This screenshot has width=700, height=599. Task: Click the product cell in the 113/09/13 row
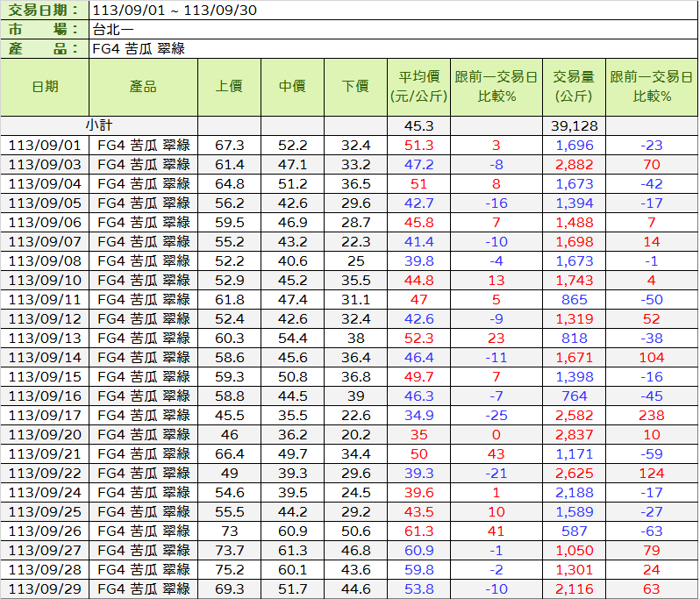point(143,338)
